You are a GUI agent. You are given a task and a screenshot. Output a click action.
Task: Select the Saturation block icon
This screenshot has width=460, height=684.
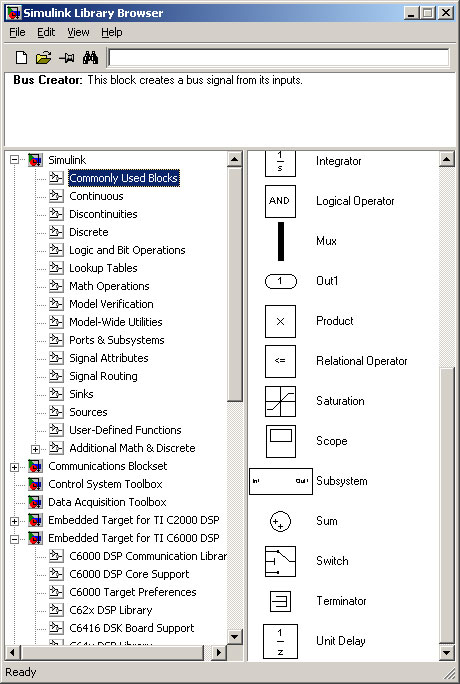pyautogui.click(x=280, y=401)
